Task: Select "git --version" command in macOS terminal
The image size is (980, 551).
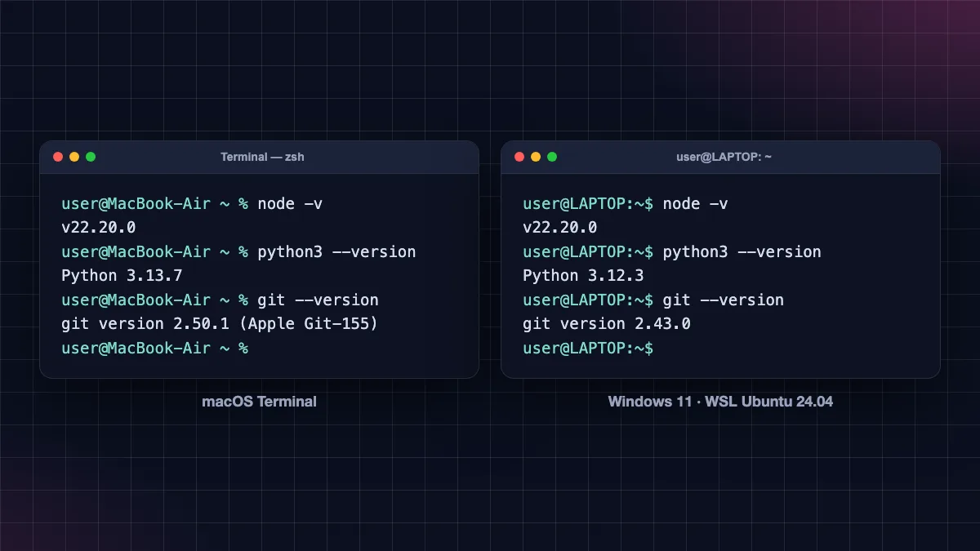Action: point(318,300)
